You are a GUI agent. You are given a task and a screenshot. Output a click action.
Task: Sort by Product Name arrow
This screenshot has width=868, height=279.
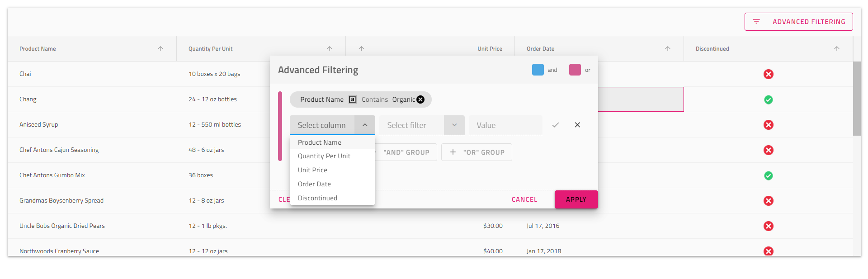click(x=160, y=49)
